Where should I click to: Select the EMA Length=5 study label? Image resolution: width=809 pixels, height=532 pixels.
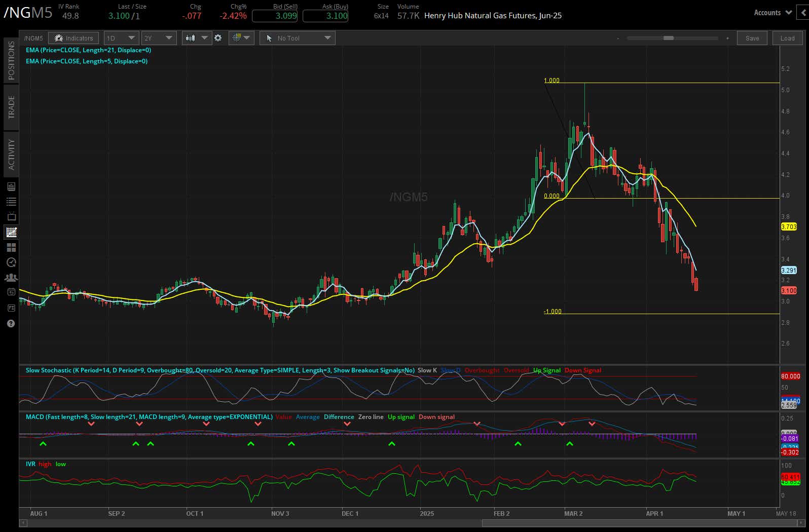[87, 61]
